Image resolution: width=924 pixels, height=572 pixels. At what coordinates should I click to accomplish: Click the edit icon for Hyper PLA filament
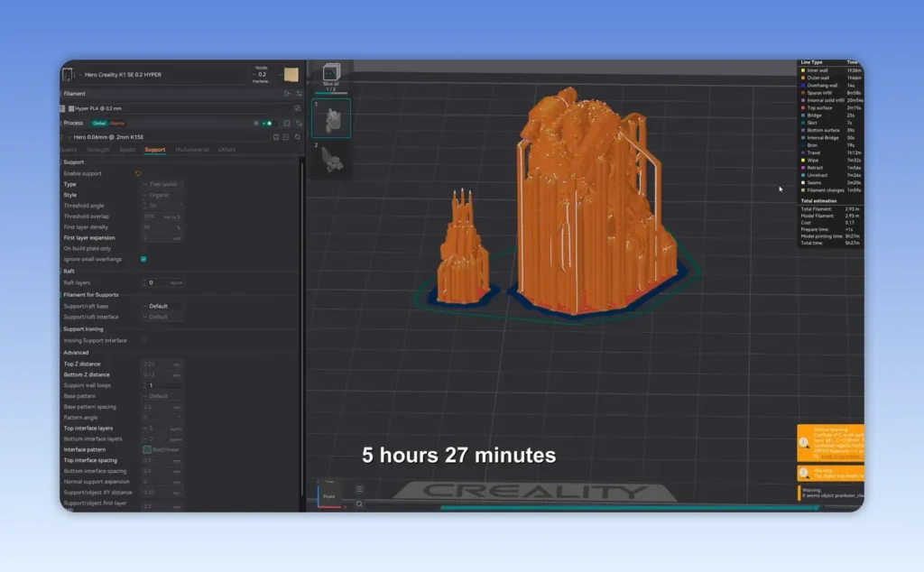pyautogui.click(x=297, y=108)
